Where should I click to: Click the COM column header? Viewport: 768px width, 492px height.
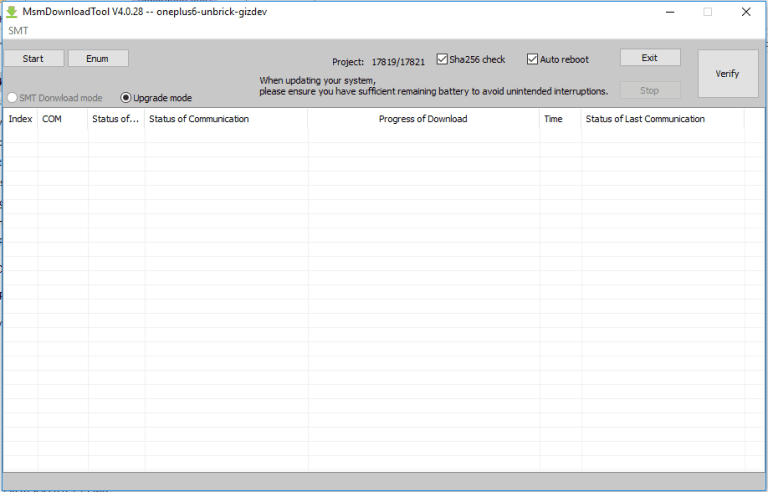click(63, 119)
